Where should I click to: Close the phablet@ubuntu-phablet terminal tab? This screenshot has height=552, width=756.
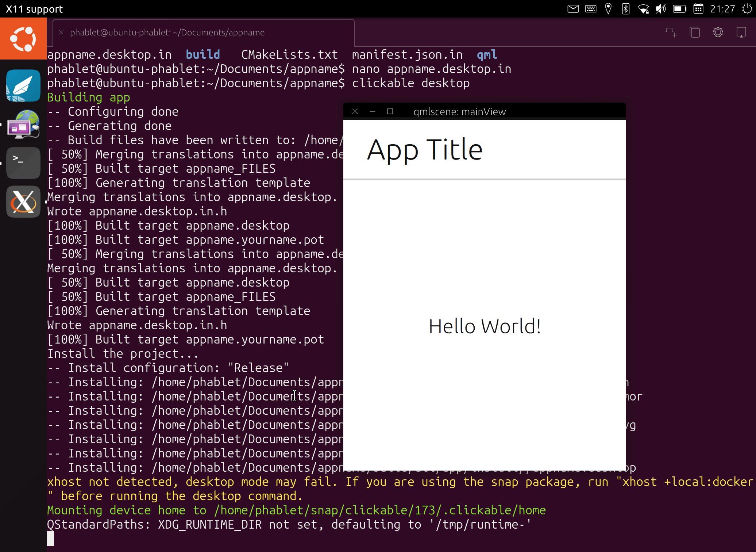point(61,32)
